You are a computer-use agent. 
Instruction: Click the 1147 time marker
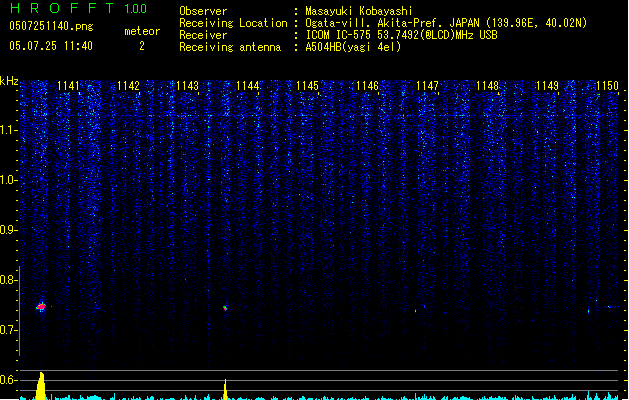click(x=427, y=86)
